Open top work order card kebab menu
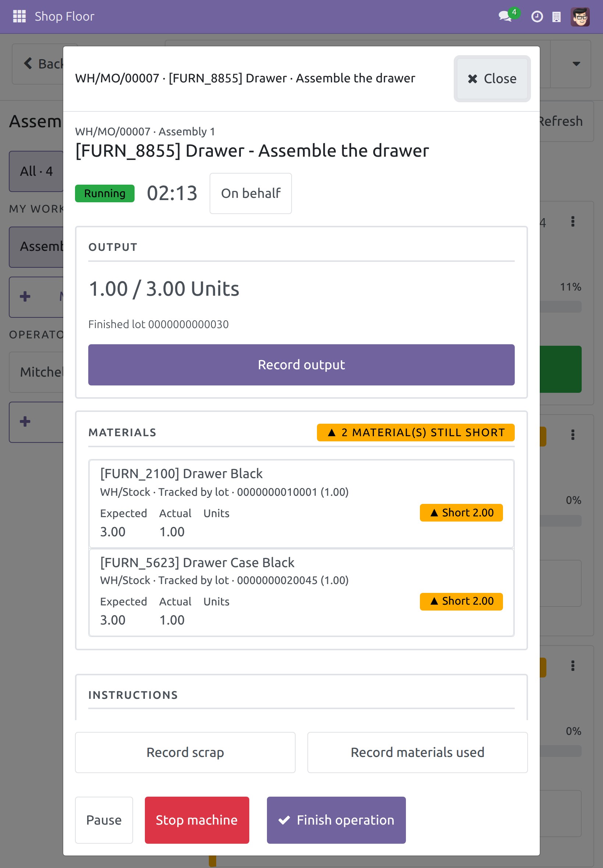Image resolution: width=603 pixels, height=868 pixels. (573, 221)
